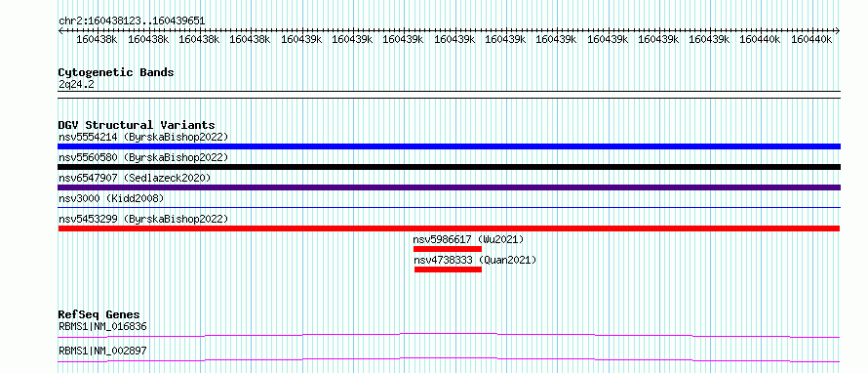Select the Cytogenetic Bands track title
Viewport: 868px width, 373px height.
116,72
